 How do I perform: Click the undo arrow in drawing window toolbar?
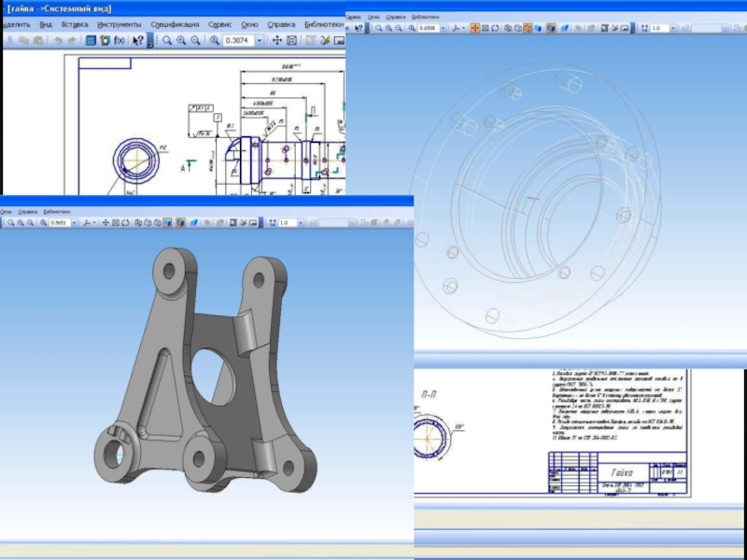click(58, 41)
